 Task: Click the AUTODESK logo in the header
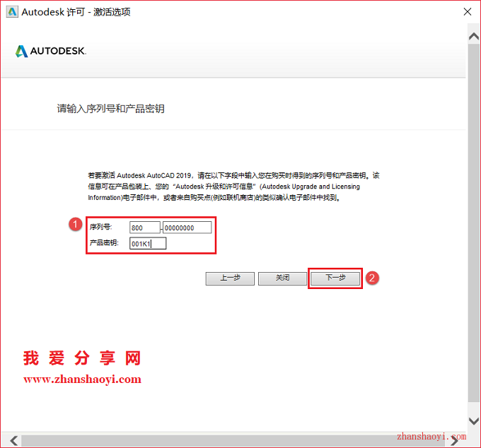click(x=51, y=51)
